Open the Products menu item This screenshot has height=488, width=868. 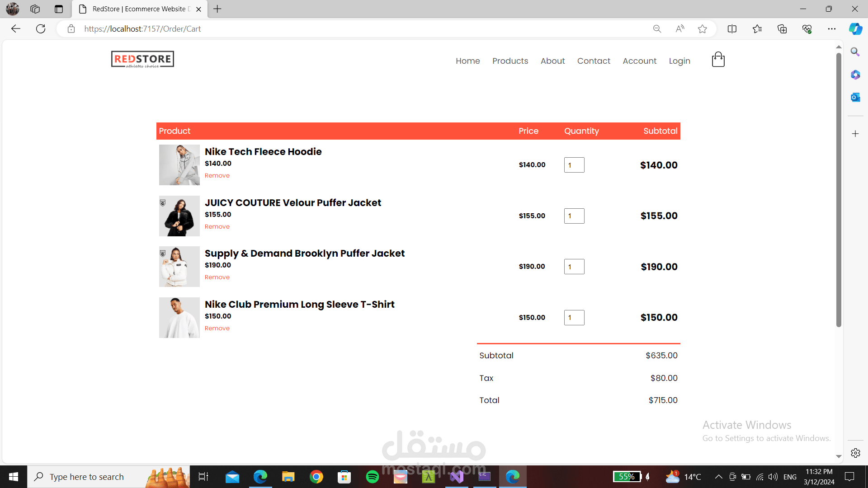510,61
